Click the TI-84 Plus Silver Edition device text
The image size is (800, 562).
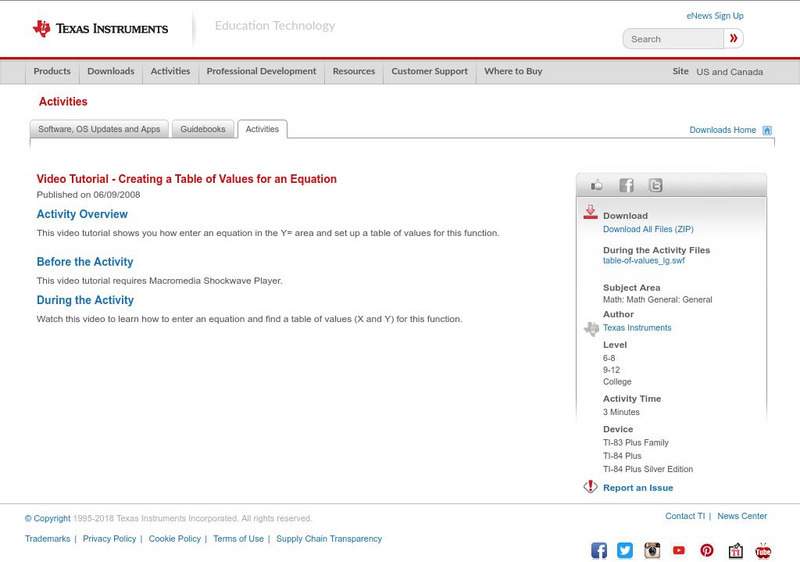[x=648, y=469]
